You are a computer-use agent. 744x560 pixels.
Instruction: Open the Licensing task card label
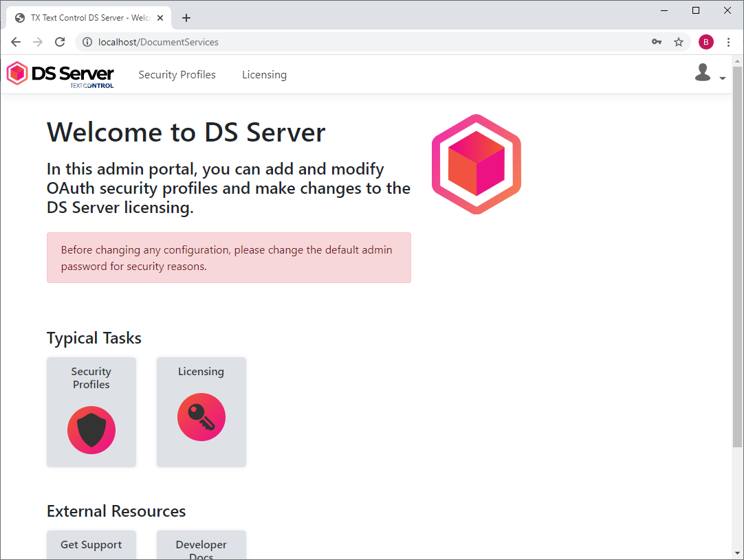(x=201, y=371)
